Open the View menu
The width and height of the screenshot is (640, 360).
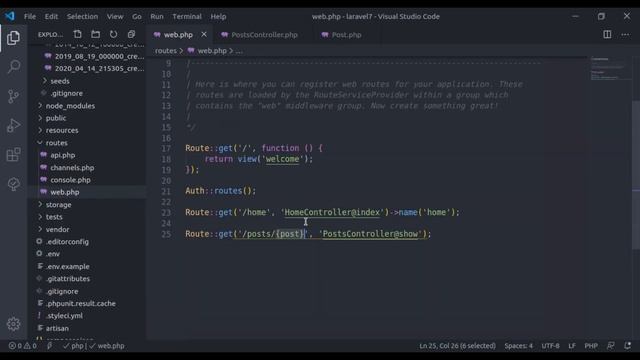(115, 16)
